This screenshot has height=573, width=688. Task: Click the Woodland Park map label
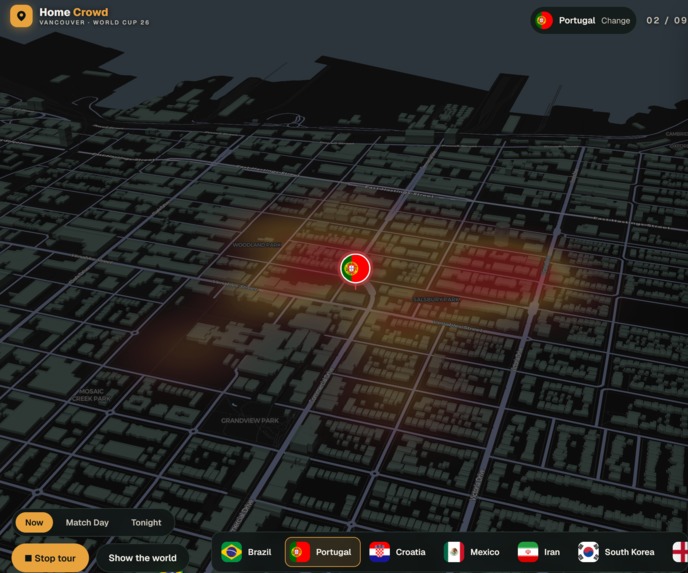[x=257, y=245]
